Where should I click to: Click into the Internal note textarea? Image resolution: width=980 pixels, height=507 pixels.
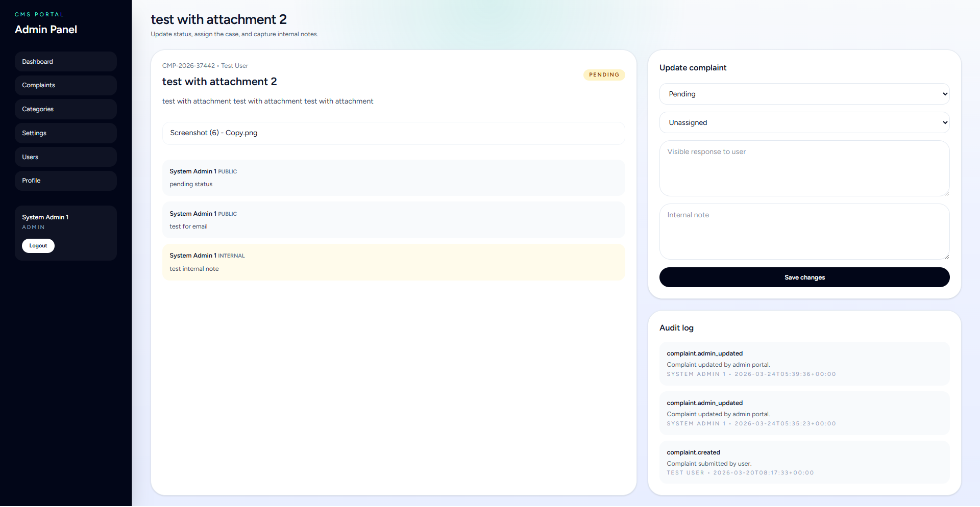804,232
